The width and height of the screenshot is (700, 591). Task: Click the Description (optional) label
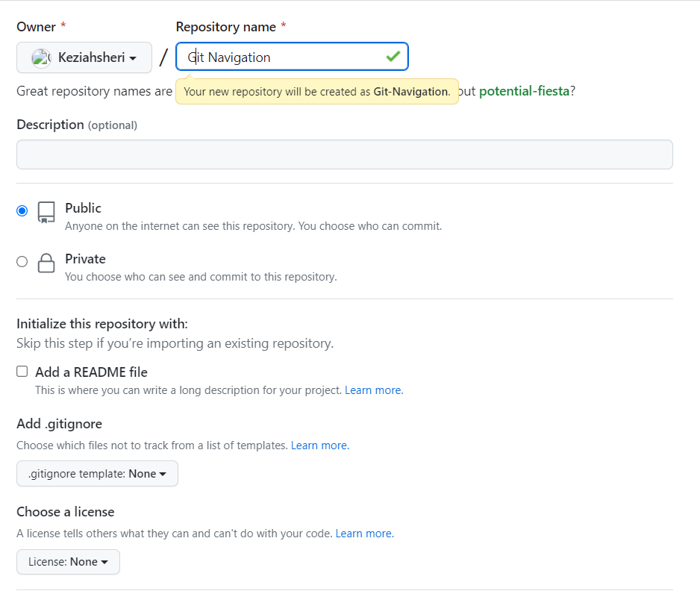(x=78, y=125)
